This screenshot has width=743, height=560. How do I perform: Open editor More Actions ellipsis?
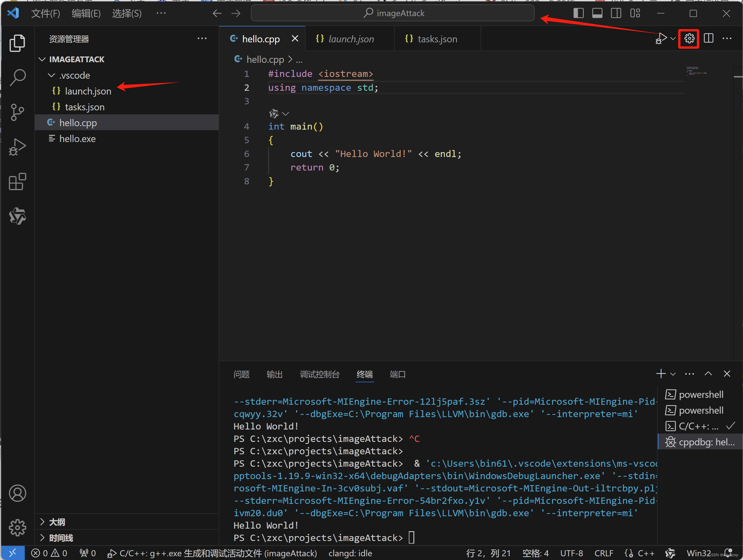click(x=727, y=38)
